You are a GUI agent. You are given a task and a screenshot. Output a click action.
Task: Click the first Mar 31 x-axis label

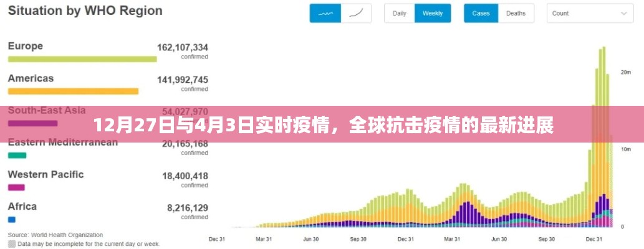pyautogui.click(x=263, y=239)
